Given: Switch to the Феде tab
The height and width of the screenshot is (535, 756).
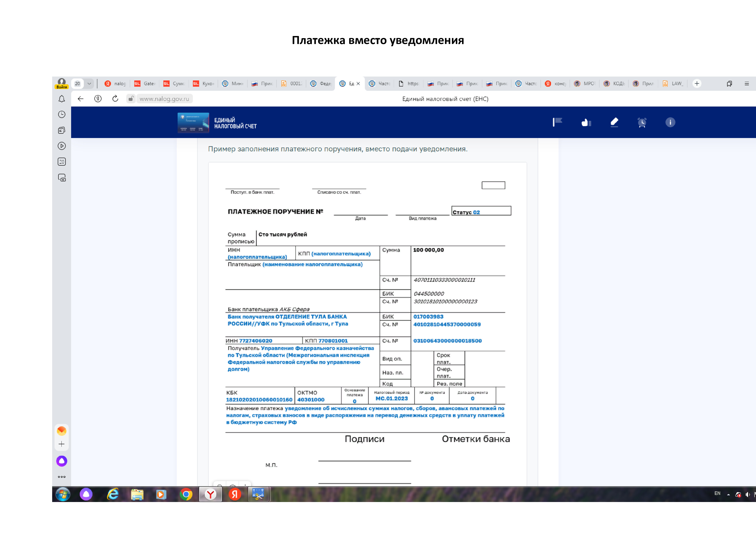Looking at the screenshot, I should [x=321, y=84].
